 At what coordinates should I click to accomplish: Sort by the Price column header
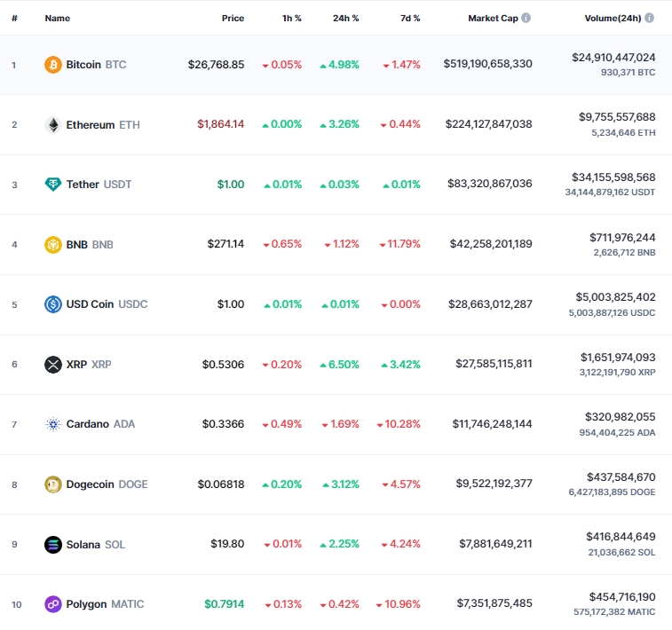point(233,18)
